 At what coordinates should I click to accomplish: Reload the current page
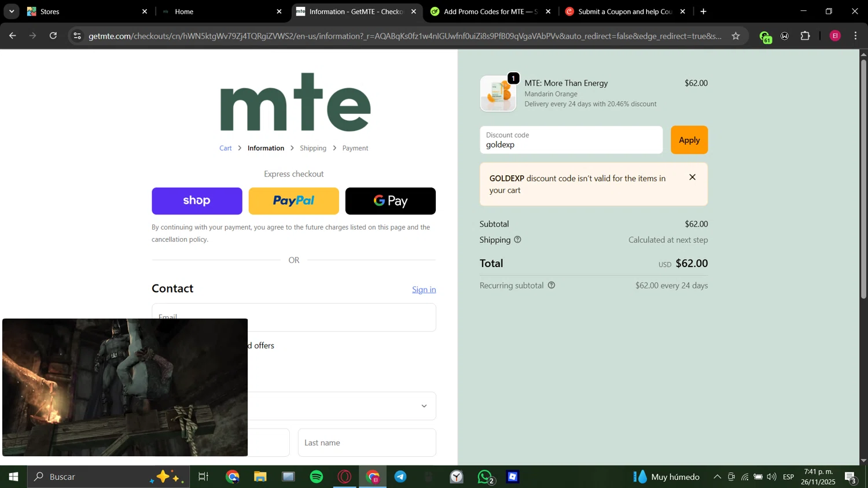(x=53, y=36)
